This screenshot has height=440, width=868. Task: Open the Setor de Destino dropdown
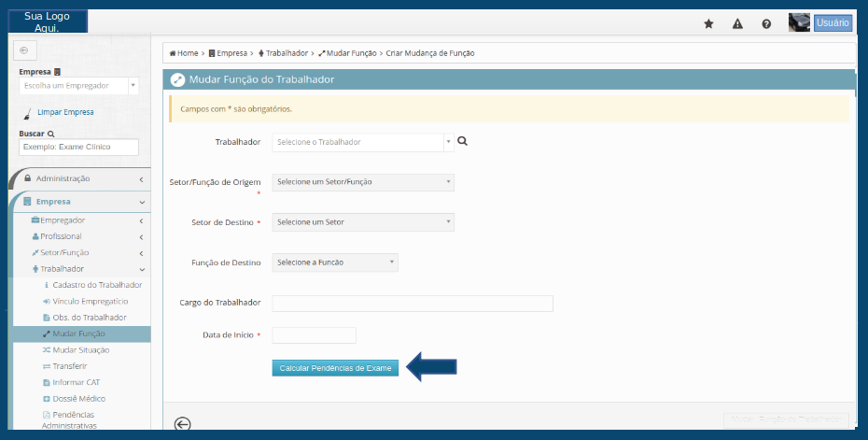[x=362, y=222]
